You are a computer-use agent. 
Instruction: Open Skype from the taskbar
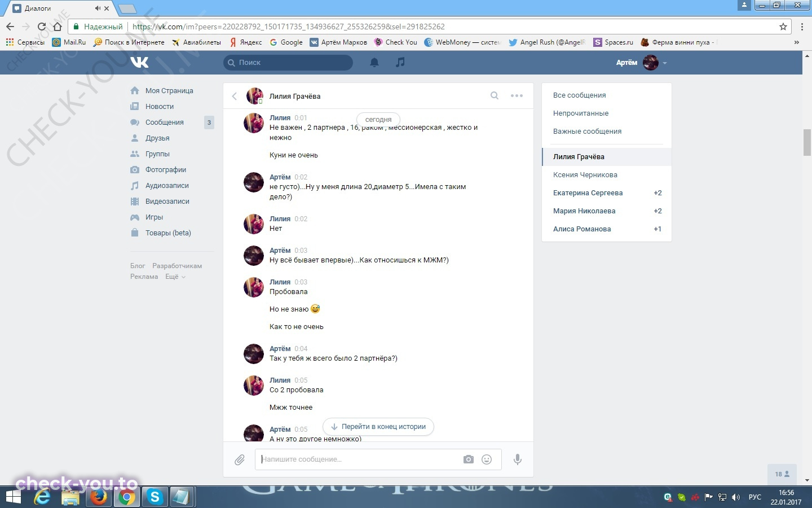point(155,497)
